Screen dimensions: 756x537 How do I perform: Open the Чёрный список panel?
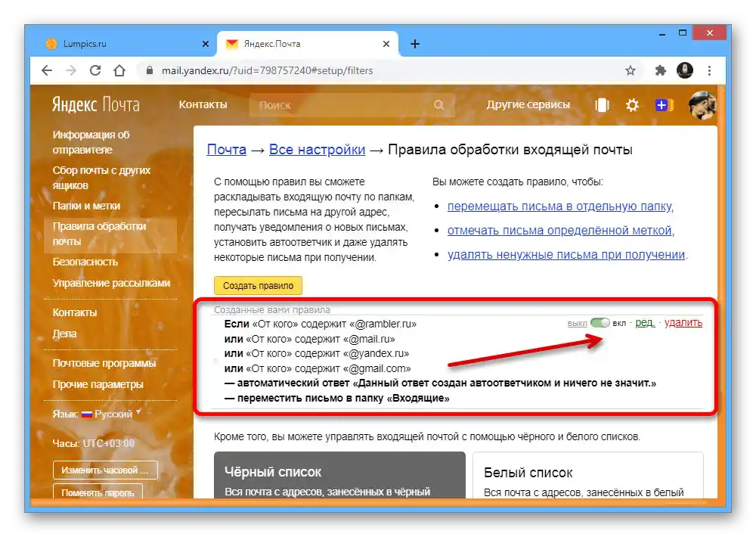click(x=339, y=475)
